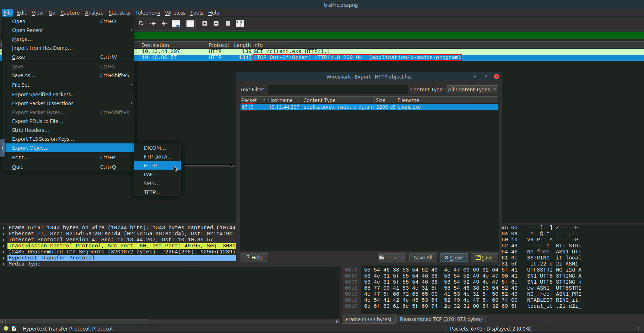Image resolution: width=644 pixels, height=333 pixels.
Task: Click go to next packet arrow
Action: pos(164,23)
